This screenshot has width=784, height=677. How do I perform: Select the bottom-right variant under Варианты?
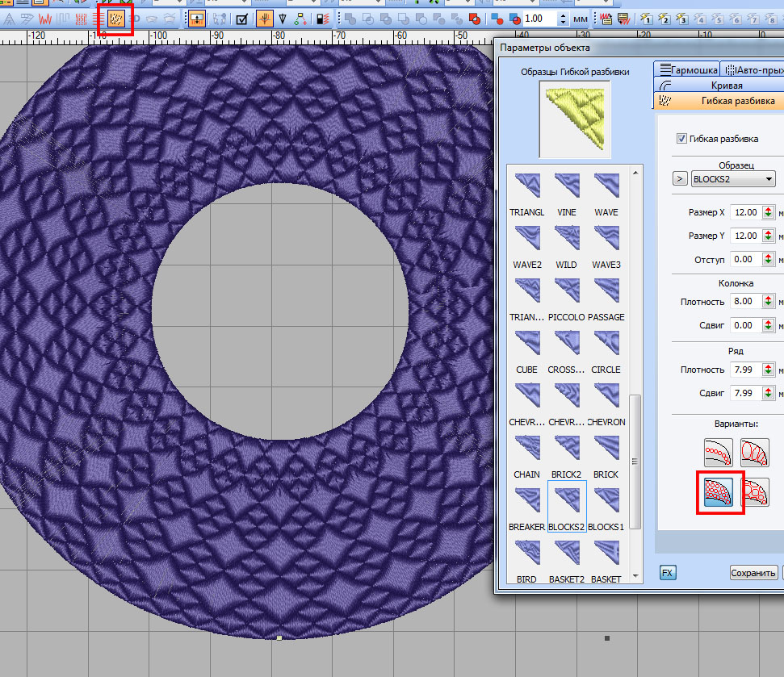tap(754, 491)
